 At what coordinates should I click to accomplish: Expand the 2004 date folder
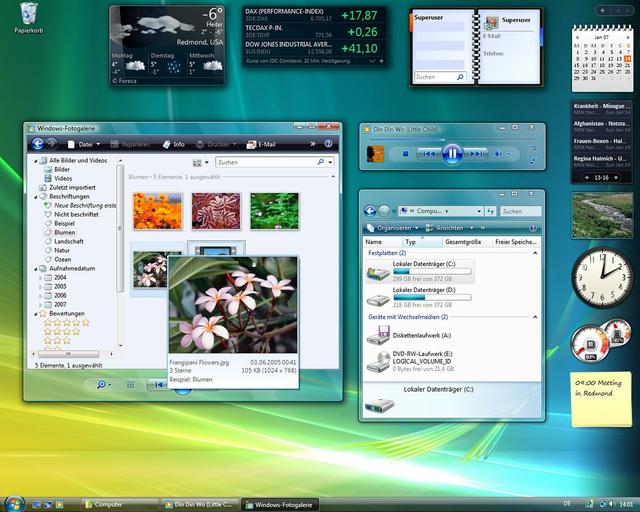point(40,278)
